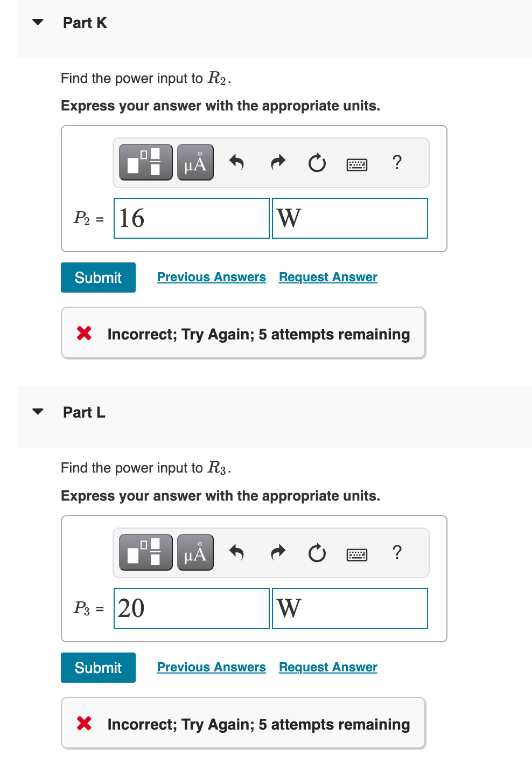This screenshot has height=763, width=532.
Task: Submit the answer for Part K
Action: pyautogui.click(x=97, y=277)
